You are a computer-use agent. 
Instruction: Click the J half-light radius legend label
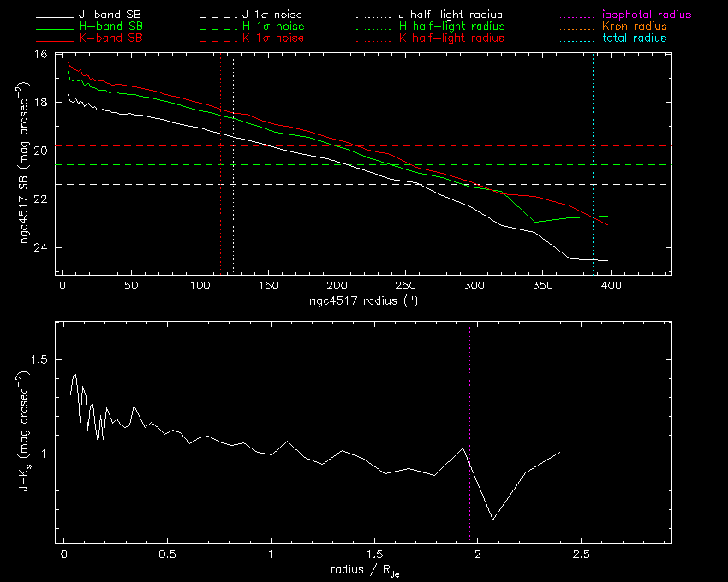tap(451, 15)
